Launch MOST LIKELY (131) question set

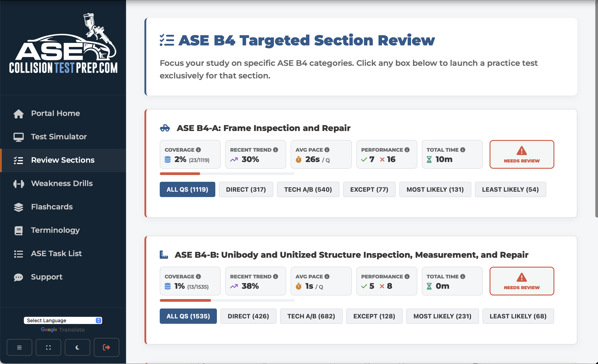[x=435, y=189]
